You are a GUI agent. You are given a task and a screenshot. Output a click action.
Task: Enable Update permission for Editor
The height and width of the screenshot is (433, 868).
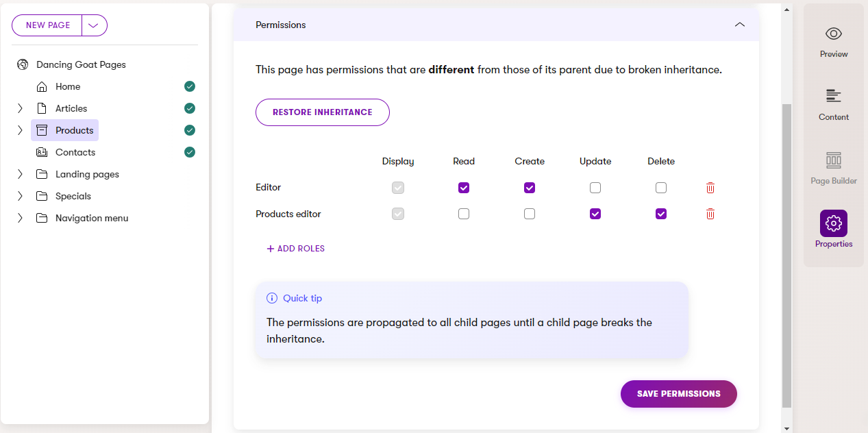pyautogui.click(x=595, y=188)
